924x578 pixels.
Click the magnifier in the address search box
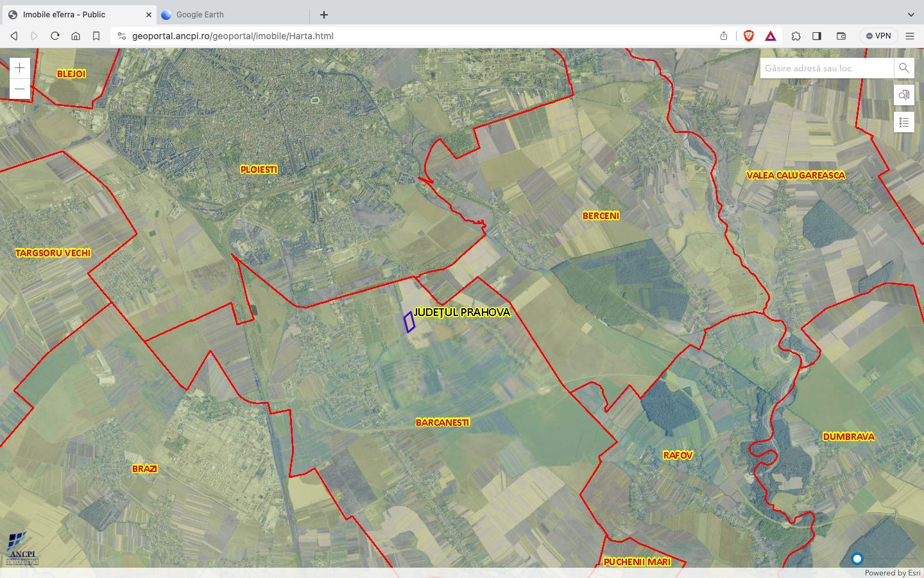pyautogui.click(x=904, y=67)
